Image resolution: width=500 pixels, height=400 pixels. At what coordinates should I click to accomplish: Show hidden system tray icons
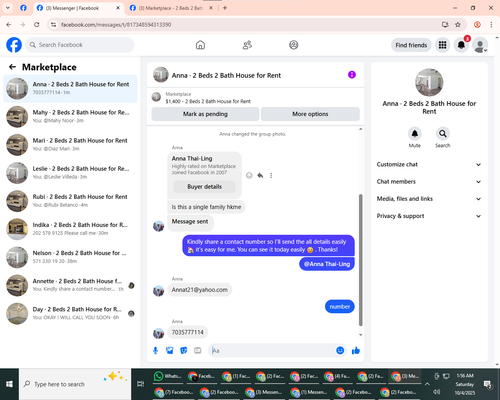pos(427,384)
